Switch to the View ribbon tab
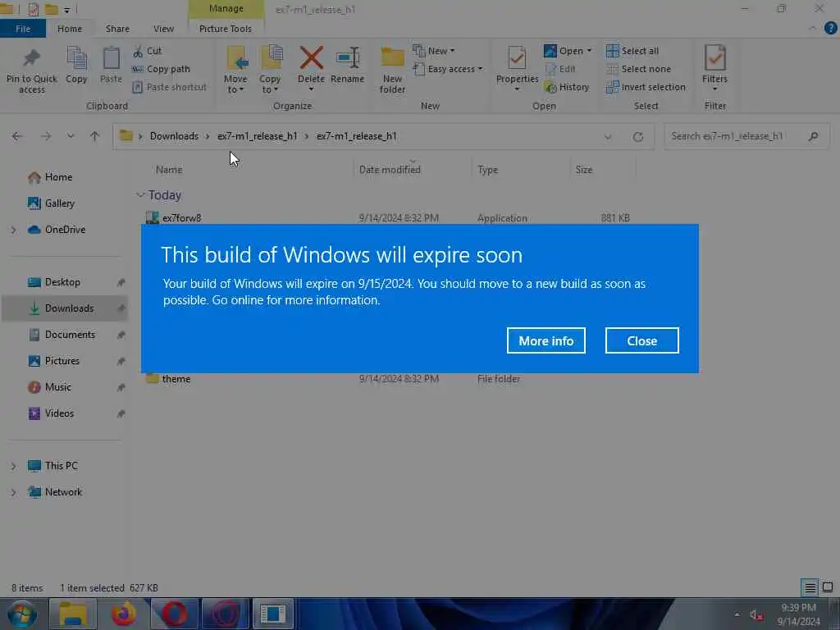 (x=163, y=29)
